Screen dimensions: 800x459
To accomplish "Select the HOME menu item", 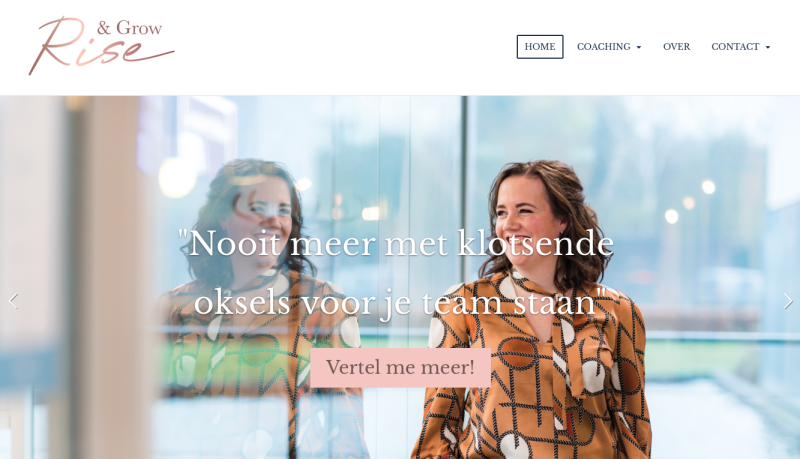I will pos(540,47).
